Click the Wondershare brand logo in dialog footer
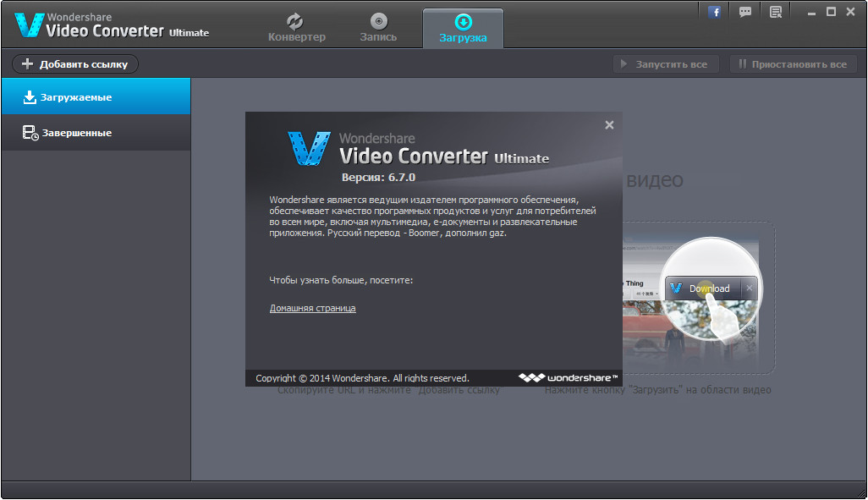 [569, 377]
